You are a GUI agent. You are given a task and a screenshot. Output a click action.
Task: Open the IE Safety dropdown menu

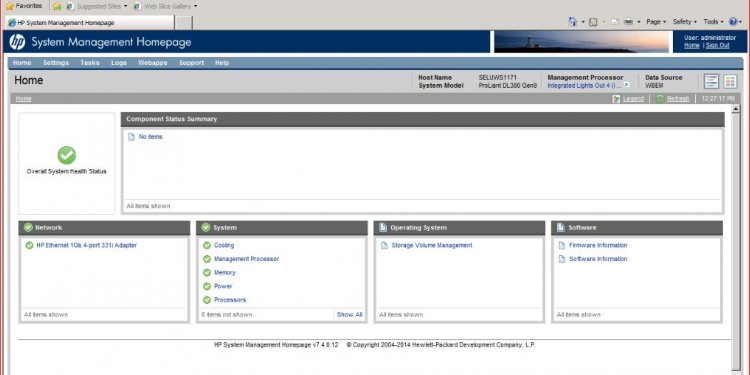[x=684, y=22]
